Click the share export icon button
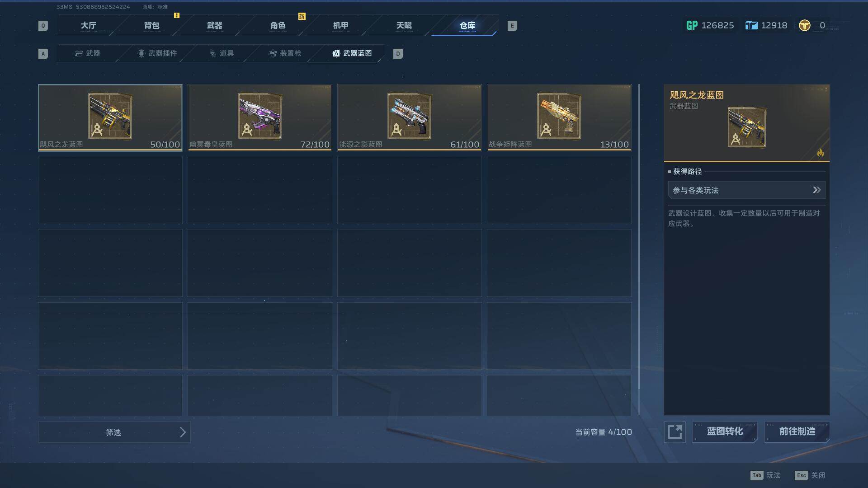The width and height of the screenshot is (868, 488). pos(675,432)
